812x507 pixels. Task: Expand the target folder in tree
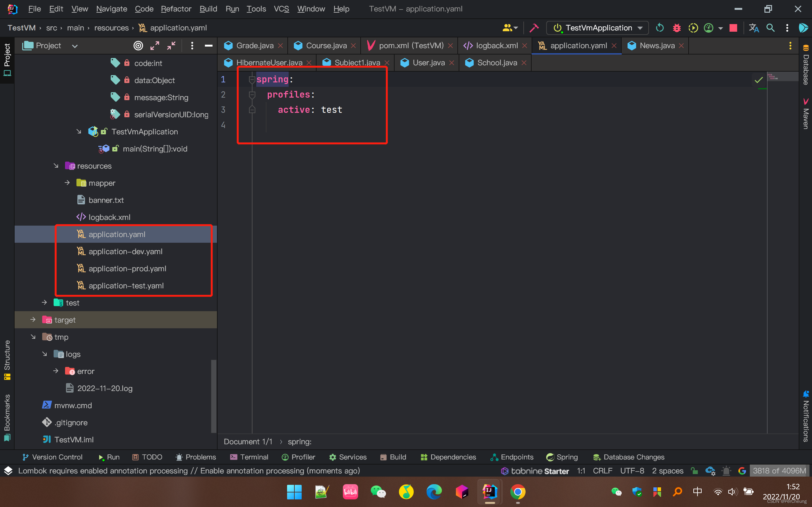point(33,319)
